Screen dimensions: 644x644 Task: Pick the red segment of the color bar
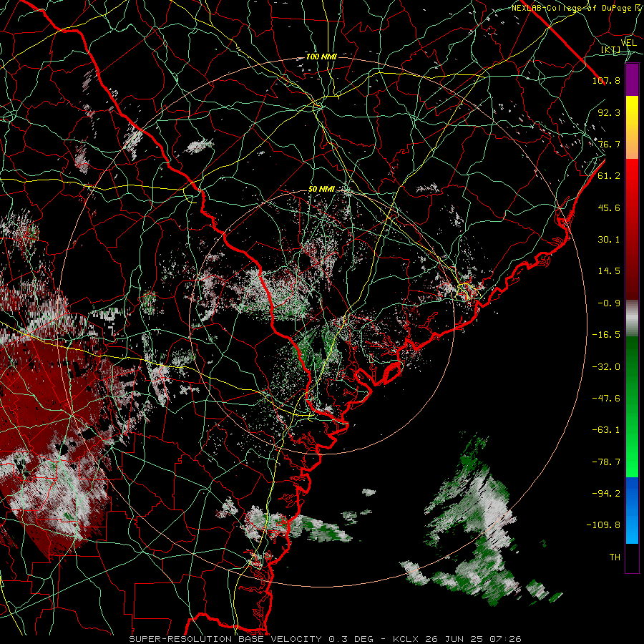pos(632,229)
